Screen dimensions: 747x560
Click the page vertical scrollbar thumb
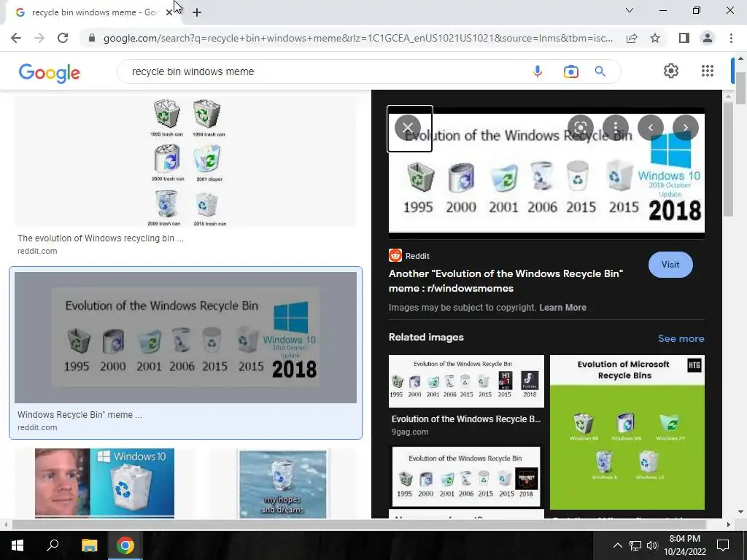pyautogui.click(x=740, y=87)
